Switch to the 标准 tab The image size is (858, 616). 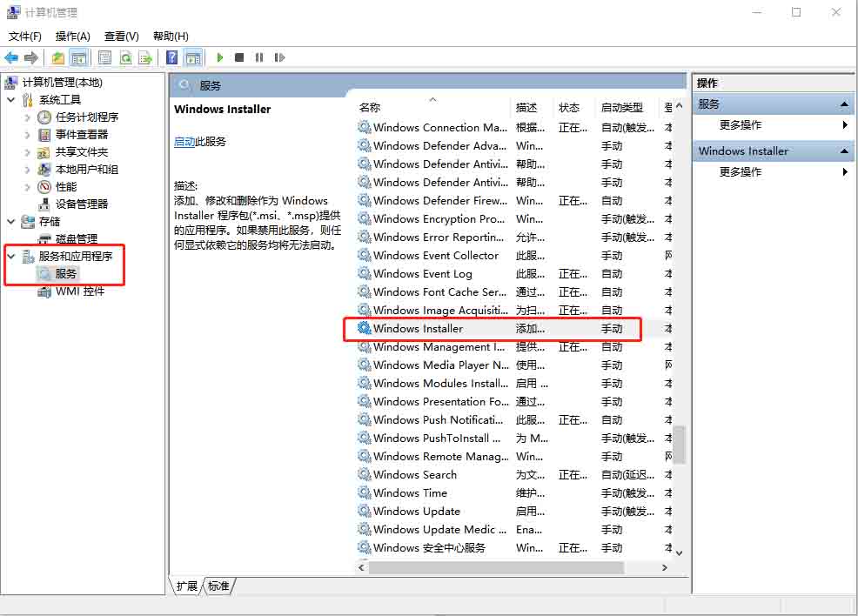pyautogui.click(x=218, y=586)
